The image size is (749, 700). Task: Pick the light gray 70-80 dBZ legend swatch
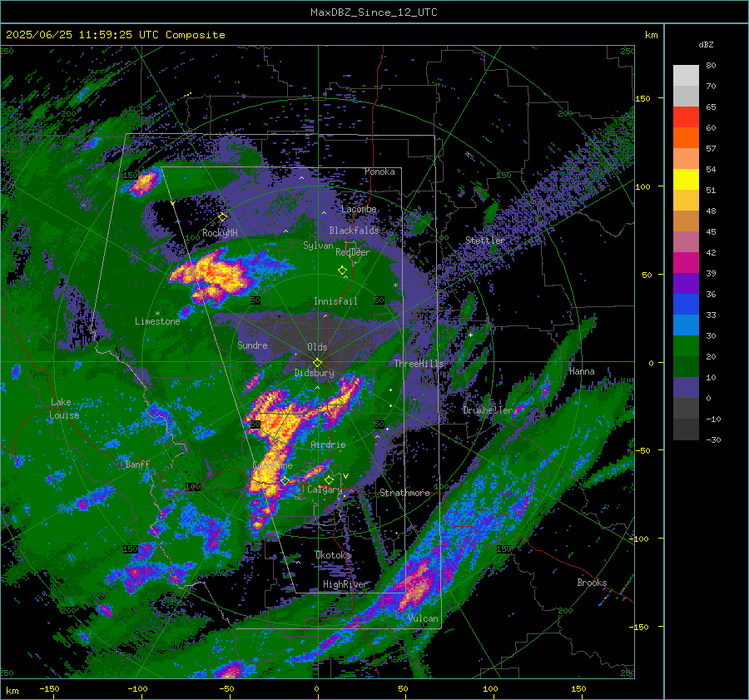point(686,76)
